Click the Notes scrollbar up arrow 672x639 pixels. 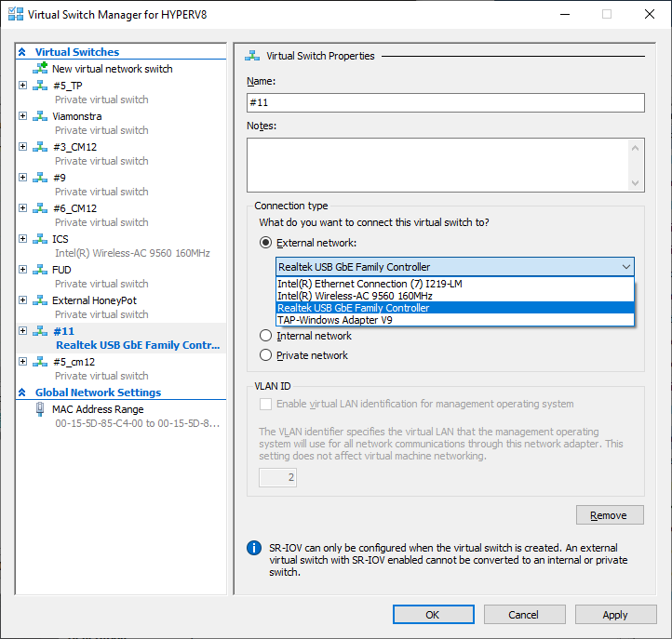635,148
